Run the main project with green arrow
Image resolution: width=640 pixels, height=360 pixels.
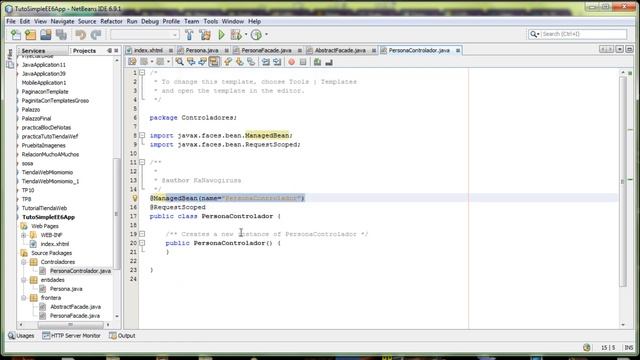[221, 35]
